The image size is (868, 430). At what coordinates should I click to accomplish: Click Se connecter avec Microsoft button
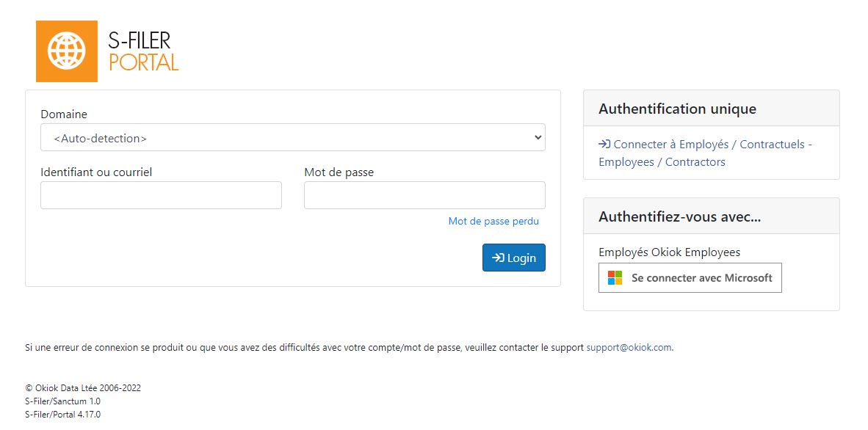click(690, 278)
